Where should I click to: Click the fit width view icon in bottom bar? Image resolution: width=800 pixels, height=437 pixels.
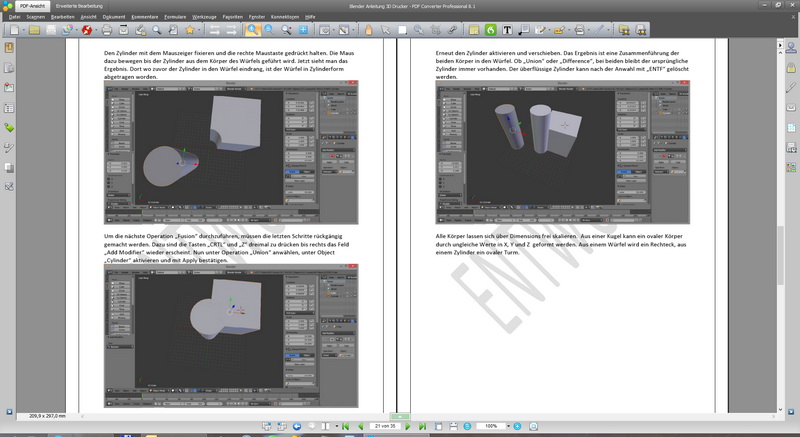click(x=453, y=426)
